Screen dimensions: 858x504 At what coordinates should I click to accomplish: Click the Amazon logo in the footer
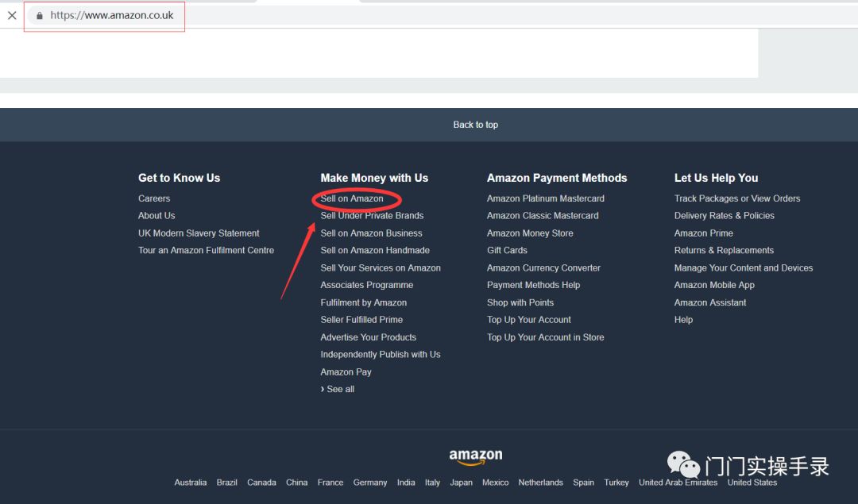(476, 457)
